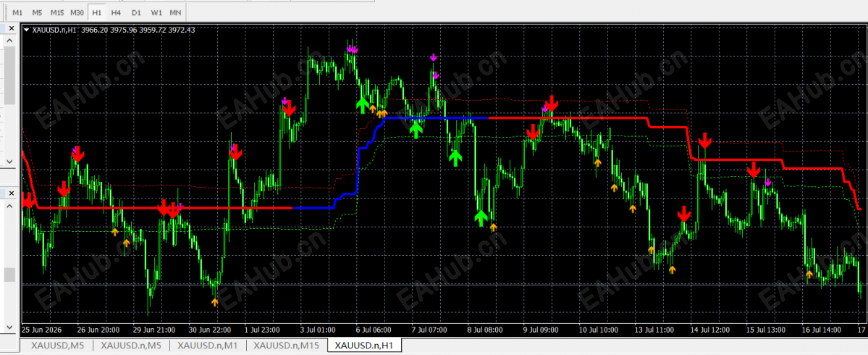
Task: Open the XAUUSD.n,M1 chart tab
Action: coord(208,346)
